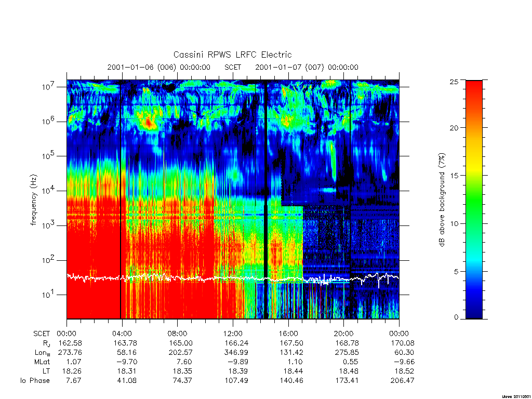Click the longitude value 346.99

pyautogui.click(x=236, y=353)
